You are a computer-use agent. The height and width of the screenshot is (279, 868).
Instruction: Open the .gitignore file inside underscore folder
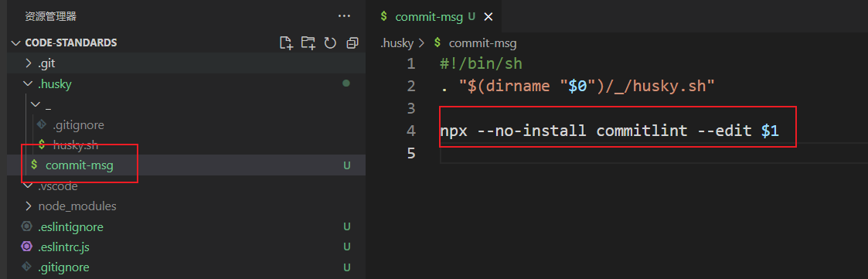[186, 125]
